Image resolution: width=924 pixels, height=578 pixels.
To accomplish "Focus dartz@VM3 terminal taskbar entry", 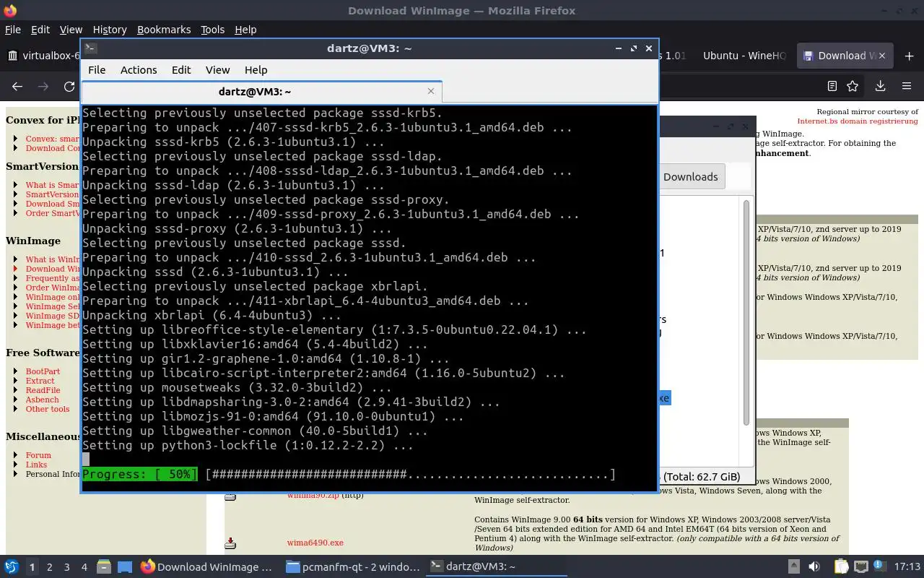I will [x=496, y=566].
